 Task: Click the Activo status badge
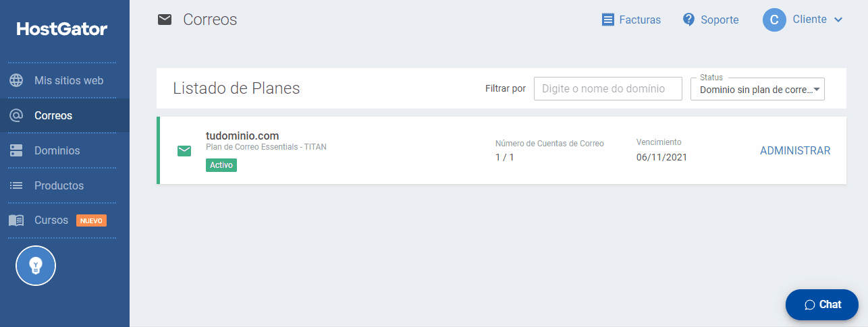[x=221, y=165]
